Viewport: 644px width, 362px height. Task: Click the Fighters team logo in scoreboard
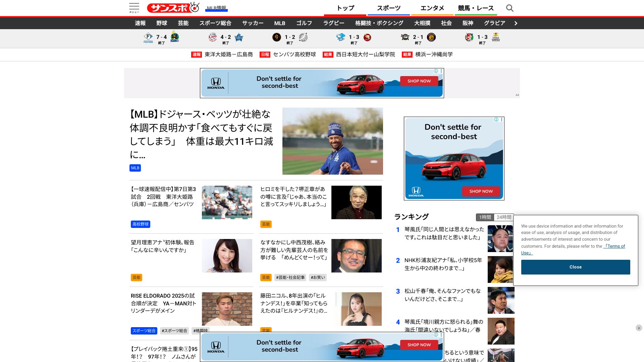coord(148,37)
